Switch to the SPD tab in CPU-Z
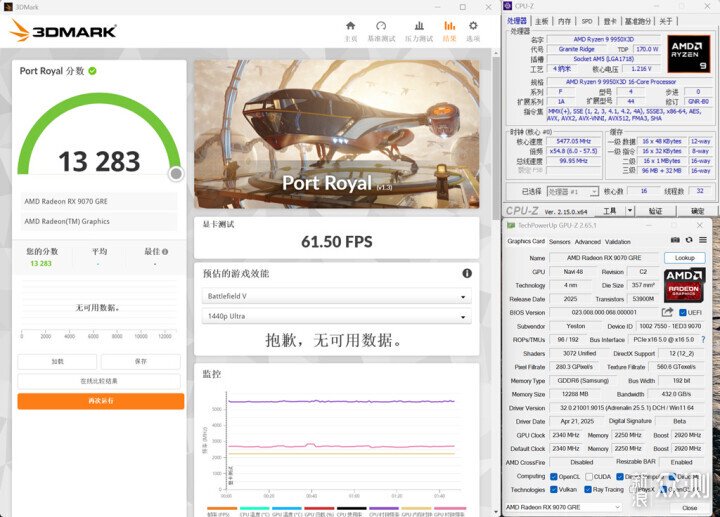 pyautogui.click(x=587, y=21)
